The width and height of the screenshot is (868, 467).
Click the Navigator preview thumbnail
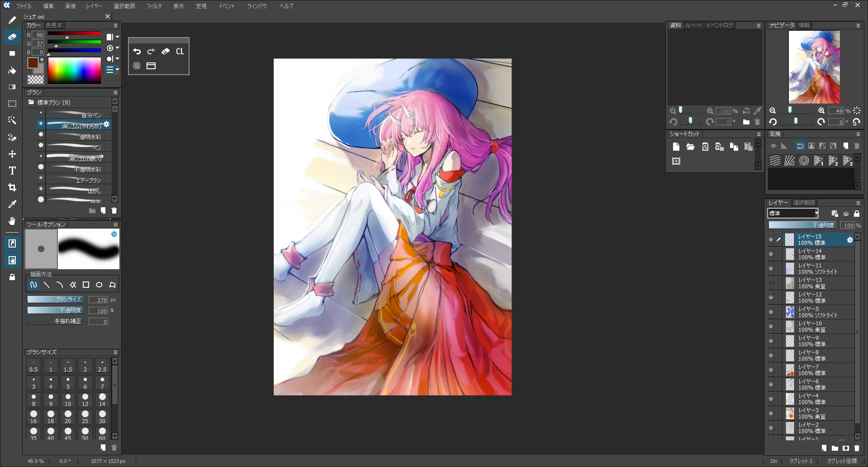[814, 67]
